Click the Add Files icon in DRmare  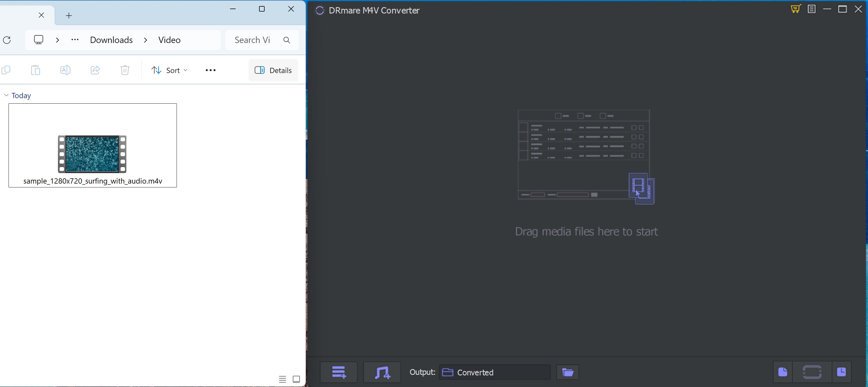click(339, 372)
